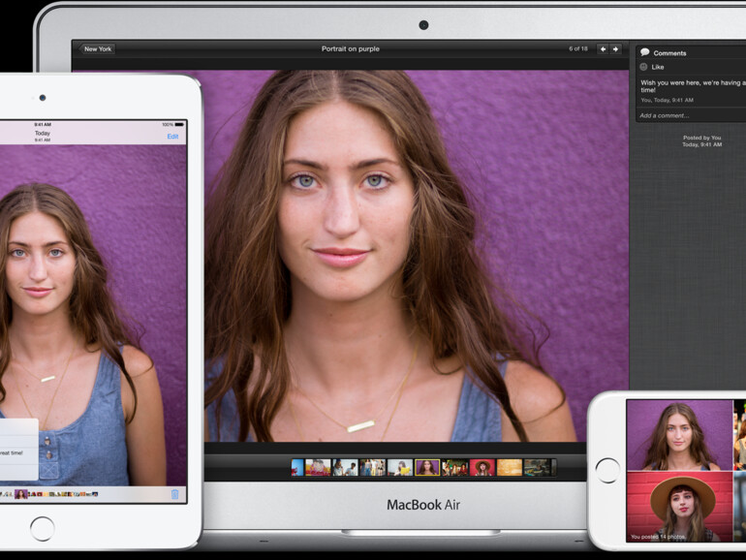746x560 pixels.
Task: Select the highlighted purple portrait filmstrip thumbnail
Action: pos(426,467)
